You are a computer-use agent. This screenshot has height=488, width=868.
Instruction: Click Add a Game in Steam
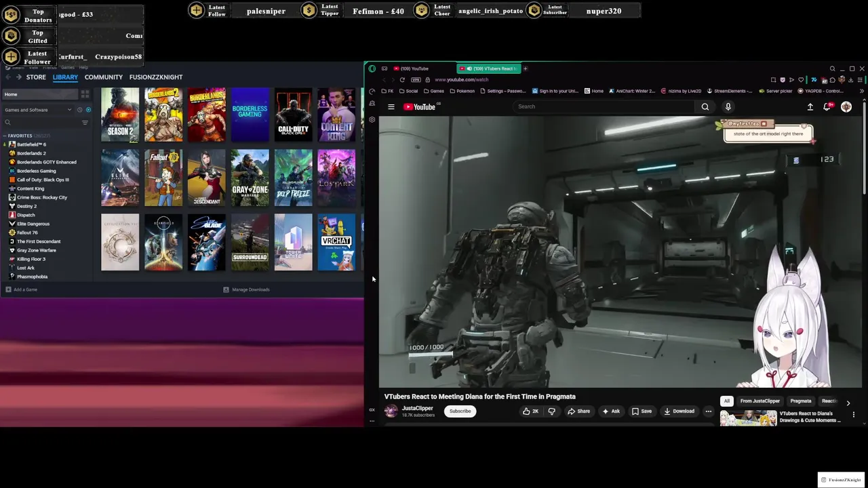pos(22,289)
